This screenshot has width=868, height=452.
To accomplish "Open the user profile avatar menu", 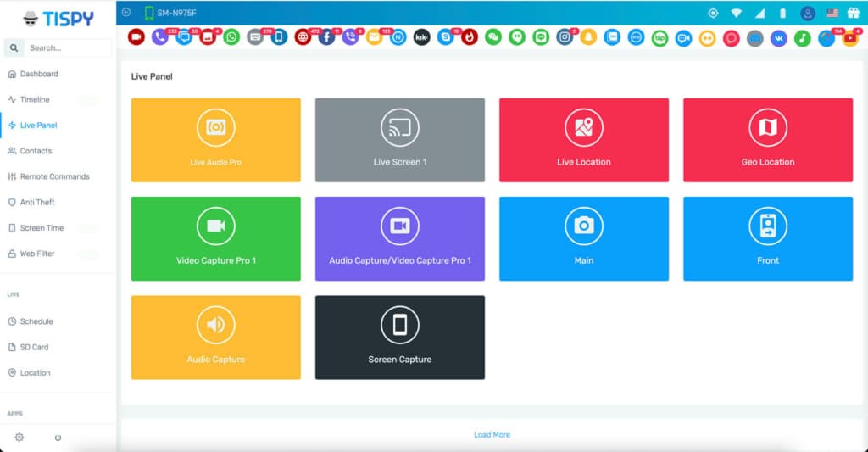I will click(x=808, y=13).
